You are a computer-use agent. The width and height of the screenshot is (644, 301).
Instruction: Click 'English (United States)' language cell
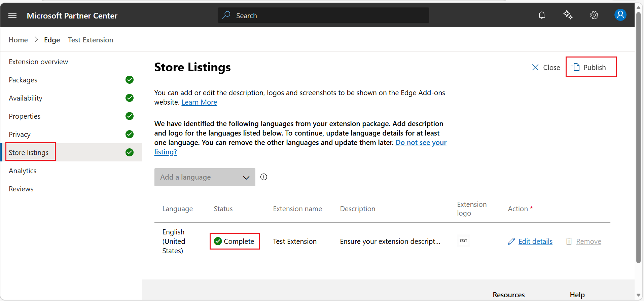pyautogui.click(x=174, y=241)
